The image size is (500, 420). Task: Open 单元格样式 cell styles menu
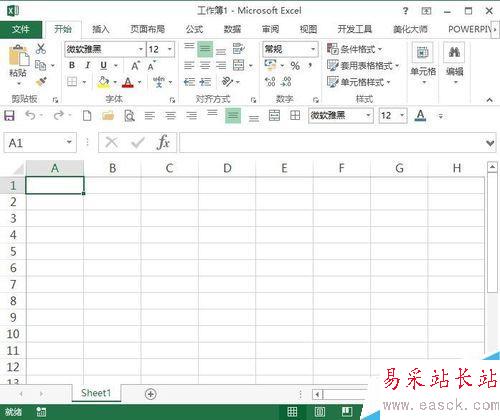click(x=359, y=82)
